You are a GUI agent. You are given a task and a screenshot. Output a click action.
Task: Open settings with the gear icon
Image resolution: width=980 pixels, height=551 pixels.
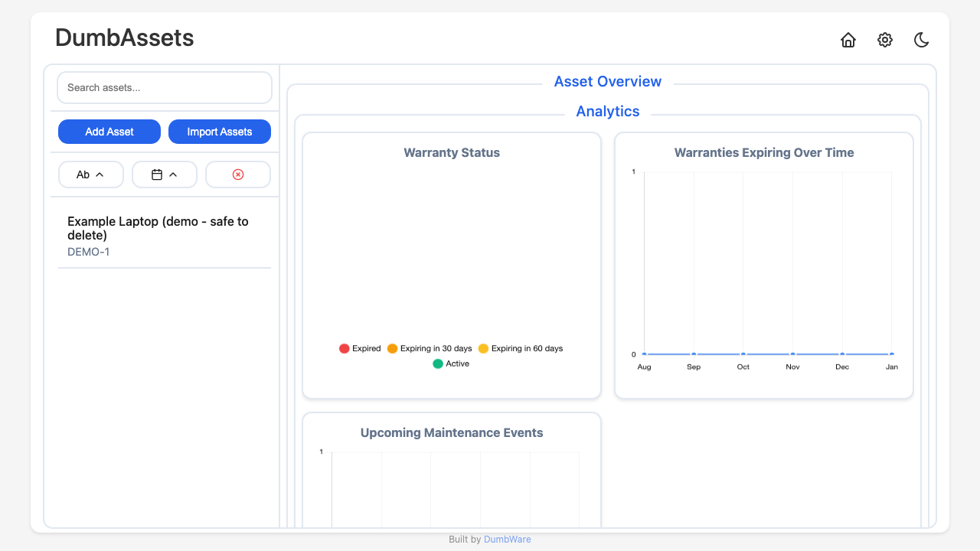tap(885, 40)
